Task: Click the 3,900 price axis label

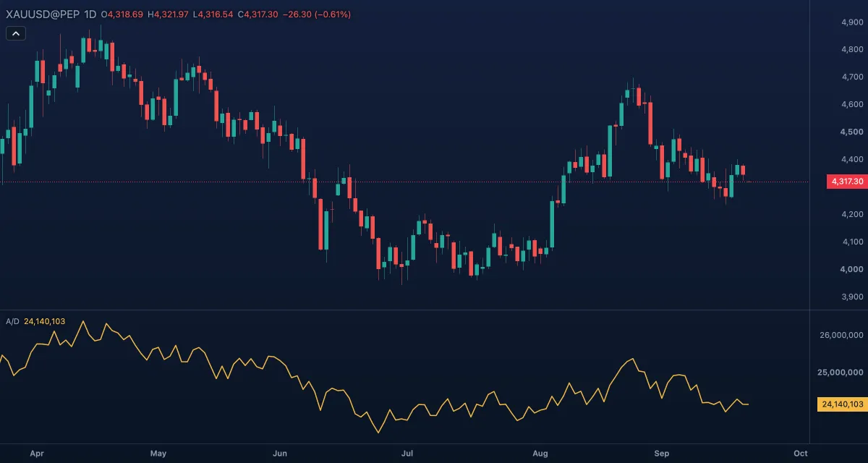Action: click(x=852, y=297)
